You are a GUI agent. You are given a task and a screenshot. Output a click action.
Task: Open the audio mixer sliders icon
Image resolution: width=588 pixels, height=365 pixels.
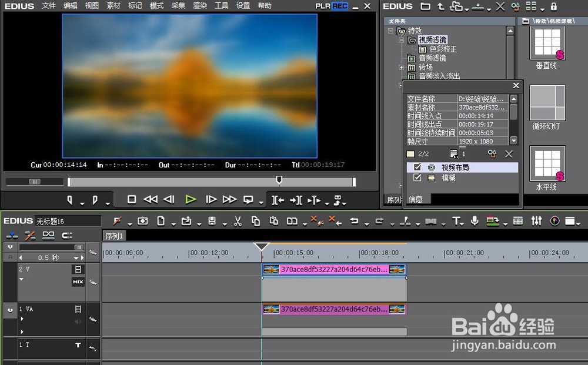click(x=537, y=221)
